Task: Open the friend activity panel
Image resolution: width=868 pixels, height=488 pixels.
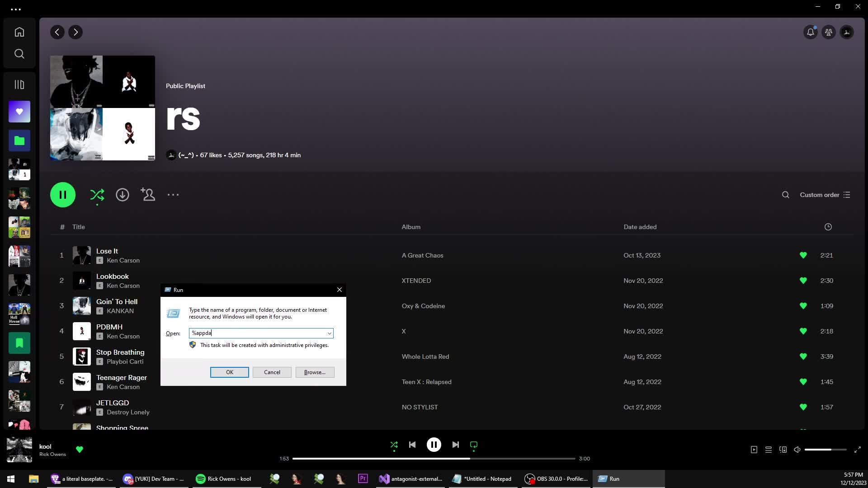Action: (828, 32)
